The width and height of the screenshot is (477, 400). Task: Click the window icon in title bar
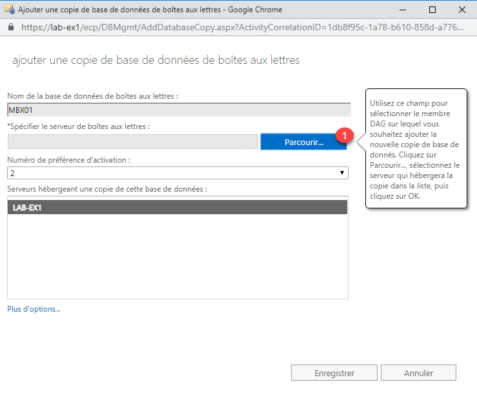10,9
